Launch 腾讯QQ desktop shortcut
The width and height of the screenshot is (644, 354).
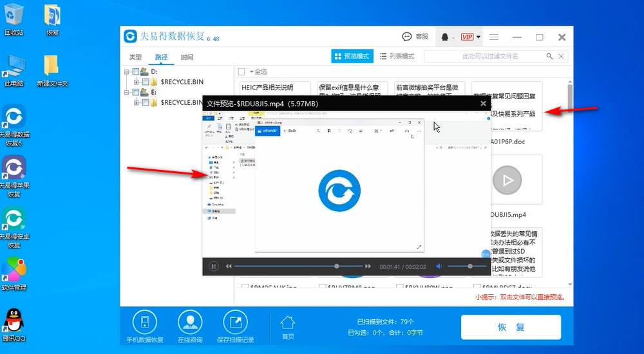[14, 325]
